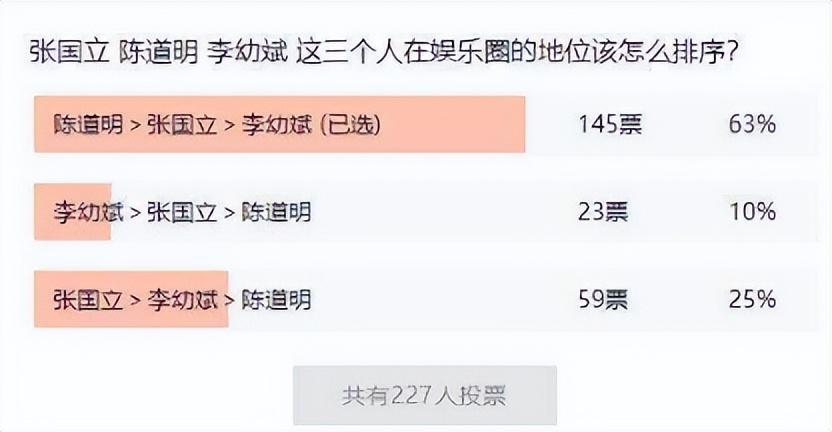Screen dimensions: 832x432
Task: Click the 10% percentage label
Action: tap(752, 212)
